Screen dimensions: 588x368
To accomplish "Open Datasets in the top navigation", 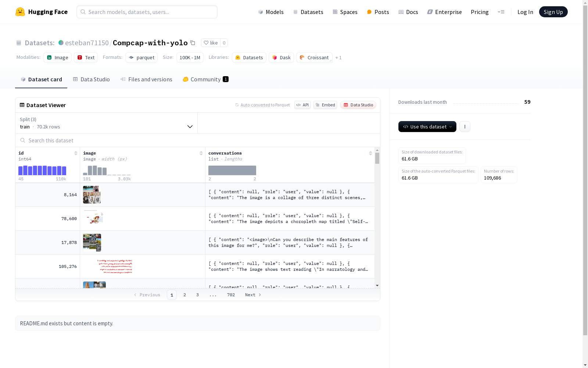I will (308, 12).
